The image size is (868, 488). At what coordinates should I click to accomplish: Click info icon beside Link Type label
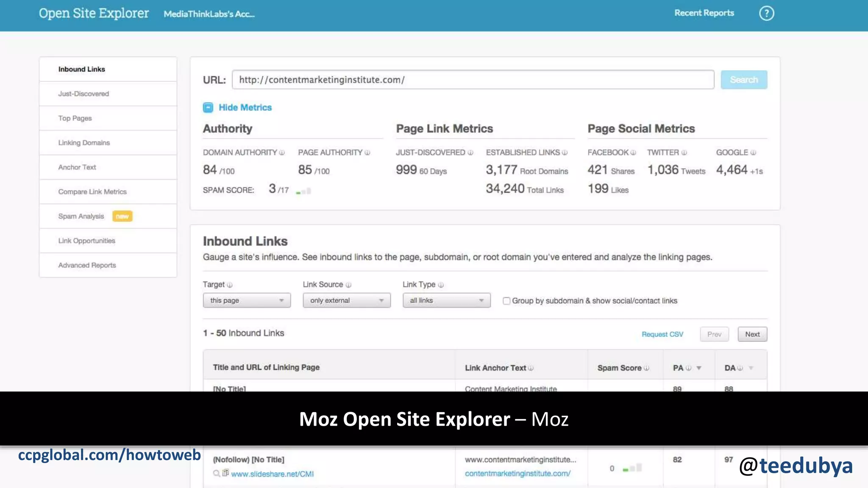[x=441, y=285]
